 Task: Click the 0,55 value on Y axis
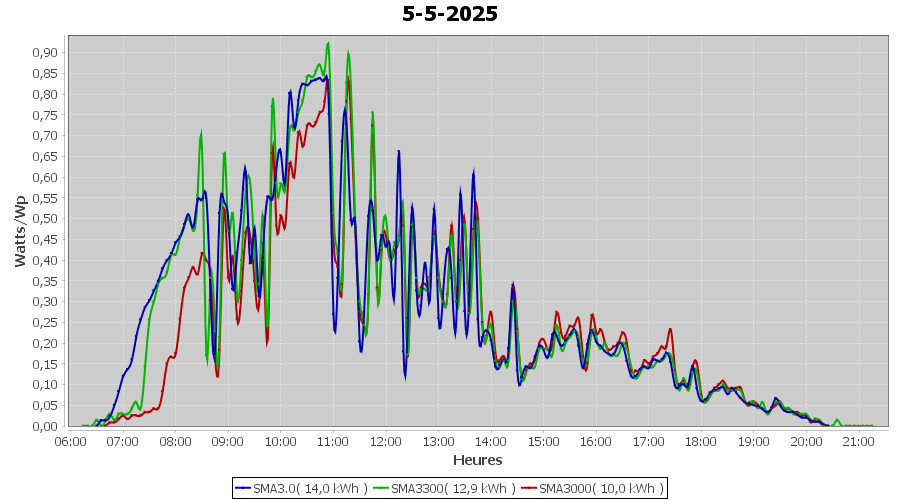pyautogui.click(x=45, y=198)
